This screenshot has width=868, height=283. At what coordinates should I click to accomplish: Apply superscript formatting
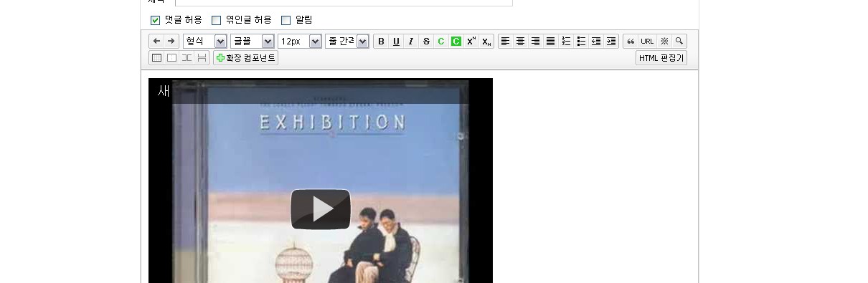coord(471,41)
